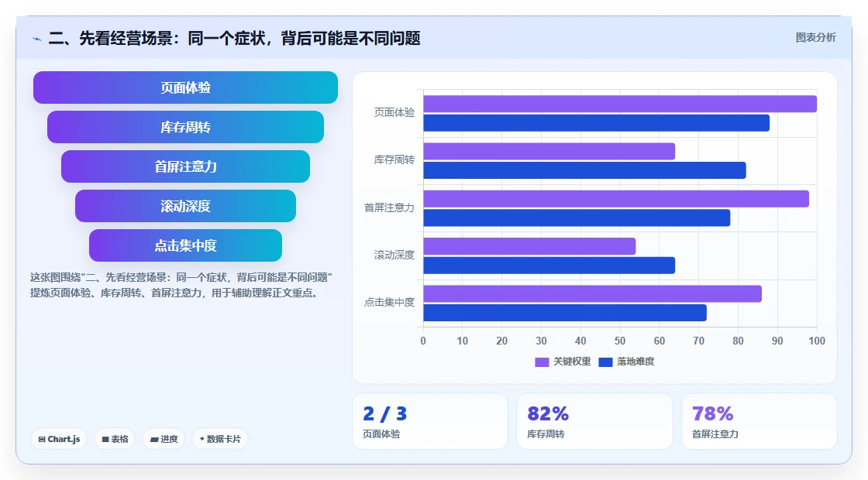Viewport: 868px width, 480px height.
Task: Click the 78% 首屏注意力 data card
Action: [x=759, y=421]
